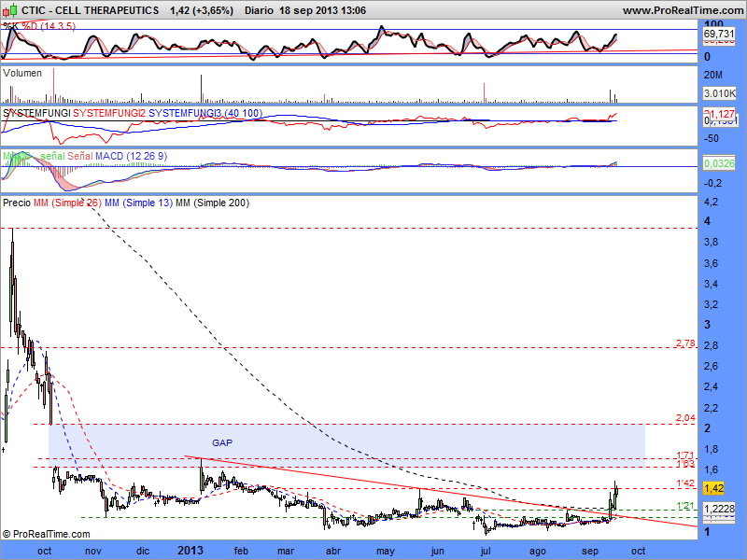Click the 18 sep 2013 13:06 timestamp
Viewport: 747px width, 560px height.
click(322, 10)
